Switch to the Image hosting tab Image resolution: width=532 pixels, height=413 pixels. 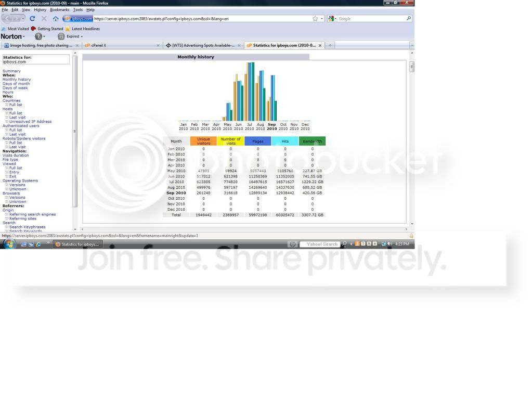(x=41, y=45)
